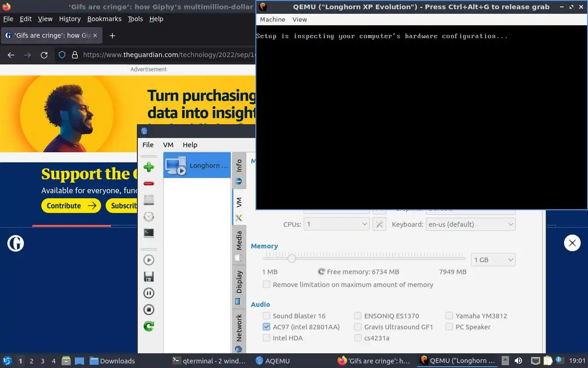Click the refresh icon next to Free memory
The width and height of the screenshot is (588, 368).
click(322, 272)
